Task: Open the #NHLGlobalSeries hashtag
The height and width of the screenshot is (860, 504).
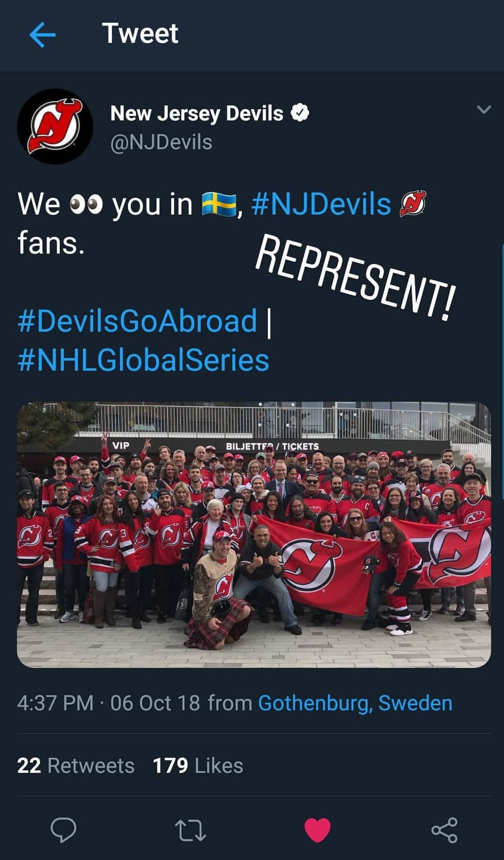Action: (143, 360)
